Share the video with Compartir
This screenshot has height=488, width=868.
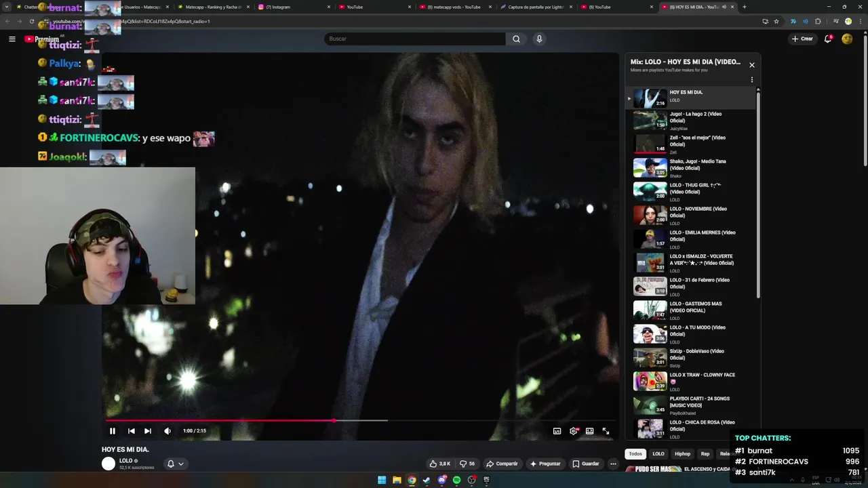[x=502, y=464]
